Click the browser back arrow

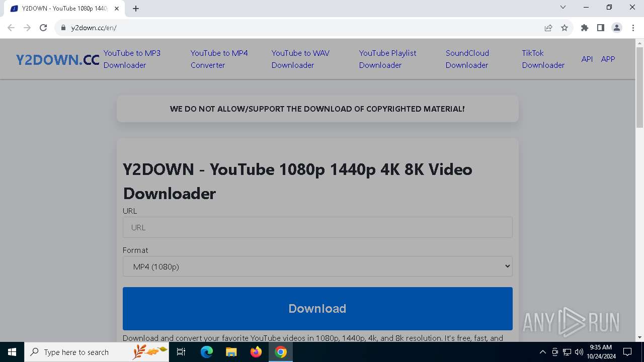[11, 28]
